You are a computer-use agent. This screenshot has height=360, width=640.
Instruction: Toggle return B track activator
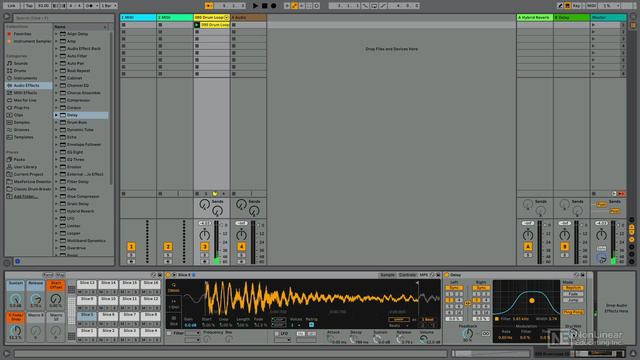point(564,247)
